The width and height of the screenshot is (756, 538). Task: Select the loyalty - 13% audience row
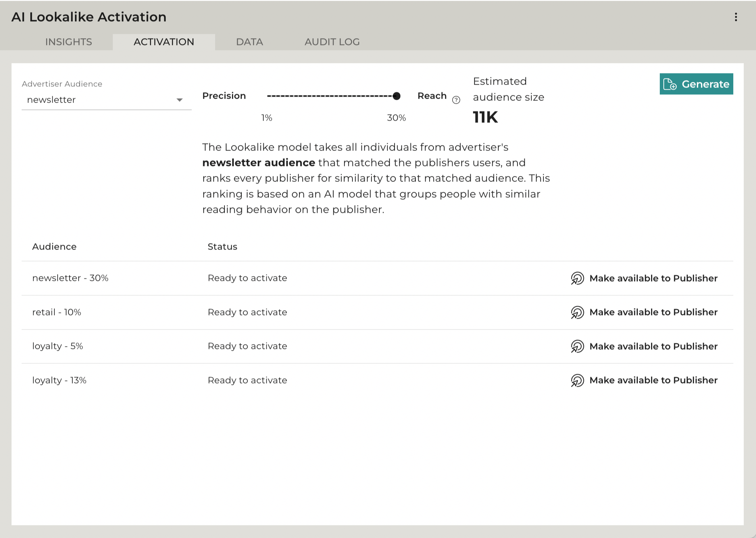click(377, 380)
